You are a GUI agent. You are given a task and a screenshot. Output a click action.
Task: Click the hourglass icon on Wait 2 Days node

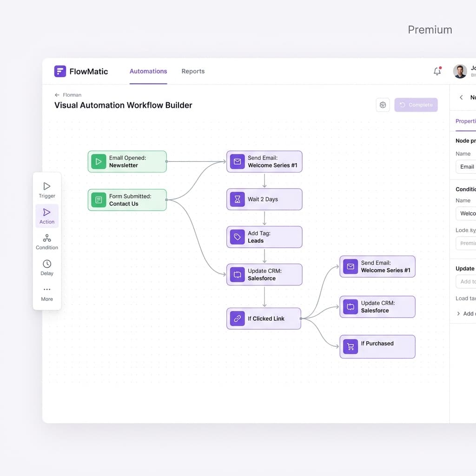[x=238, y=199]
